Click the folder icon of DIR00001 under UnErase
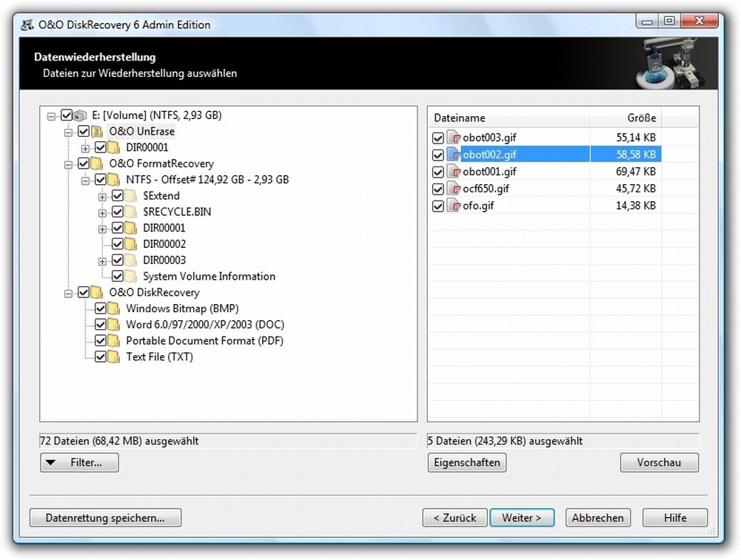Viewport: 741px width, 560px height. tap(114, 147)
